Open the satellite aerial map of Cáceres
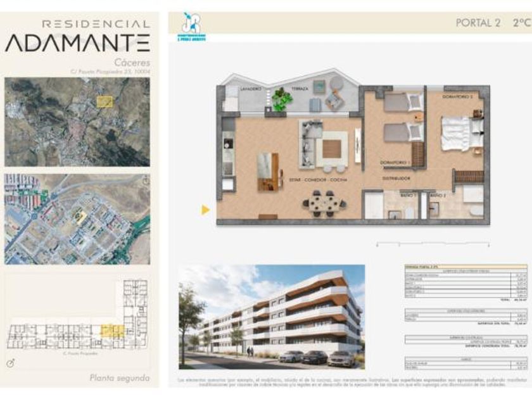Image resolution: width=532 pixels, height=399 pixels. point(77,122)
